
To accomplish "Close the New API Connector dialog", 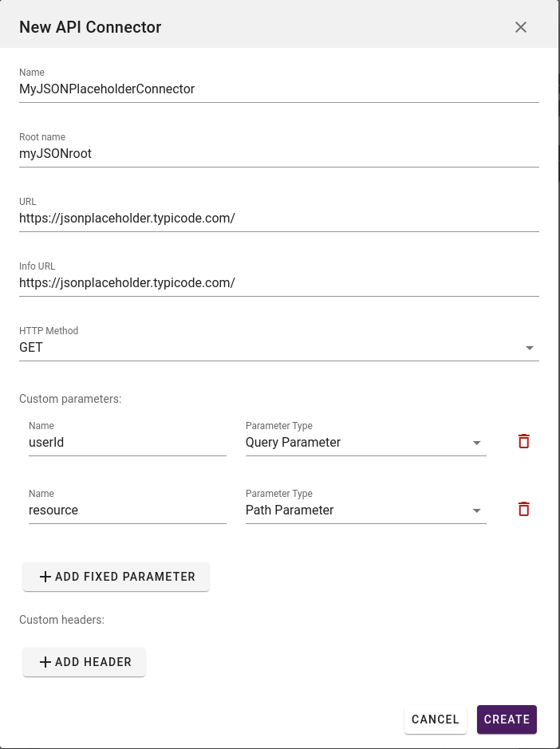I will click(x=521, y=26).
